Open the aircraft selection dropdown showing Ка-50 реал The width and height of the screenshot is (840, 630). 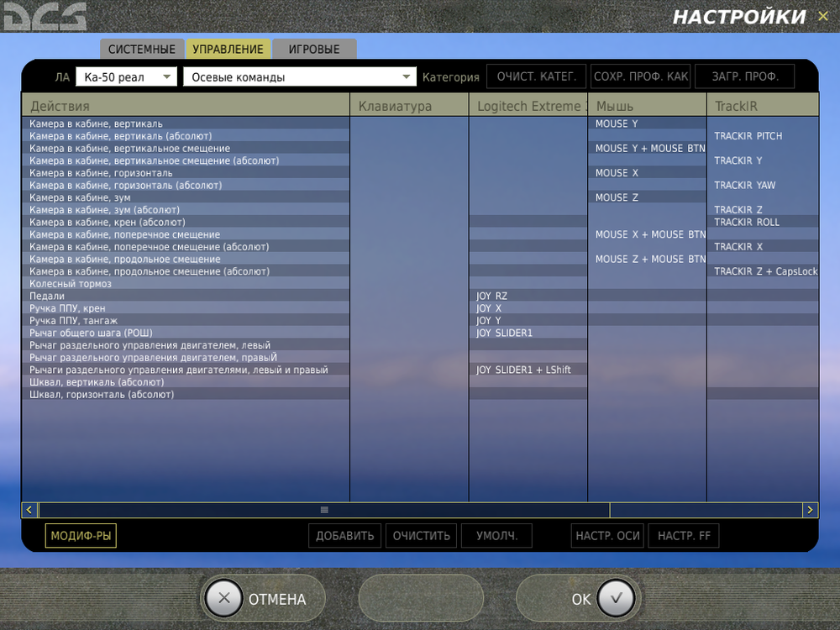(x=126, y=76)
